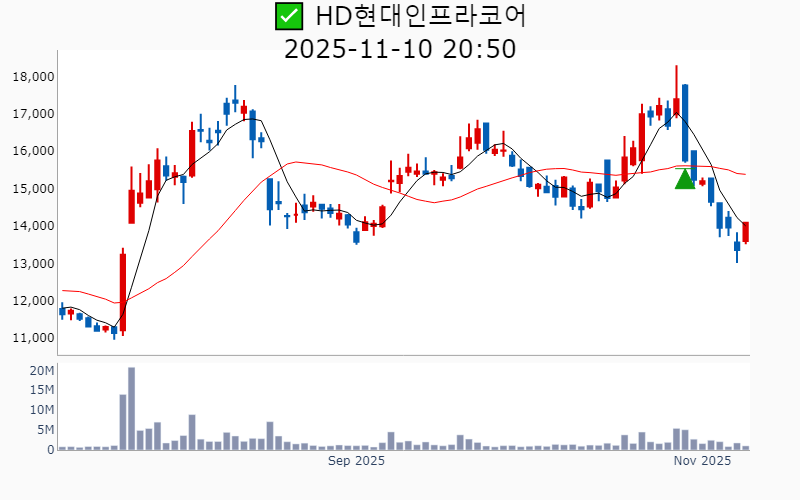Click the green triangle buy signal marker
Screen dimensions: 800x500
tap(685, 179)
